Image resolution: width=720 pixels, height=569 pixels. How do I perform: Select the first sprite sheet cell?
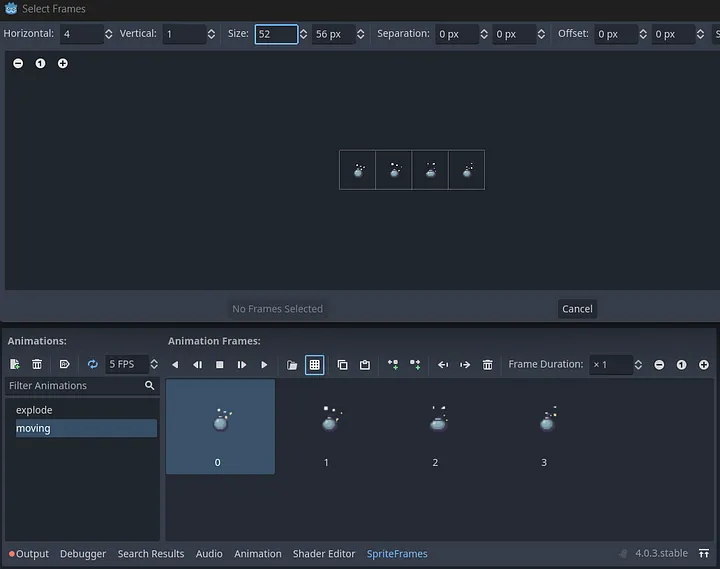[x=357, y=170]
